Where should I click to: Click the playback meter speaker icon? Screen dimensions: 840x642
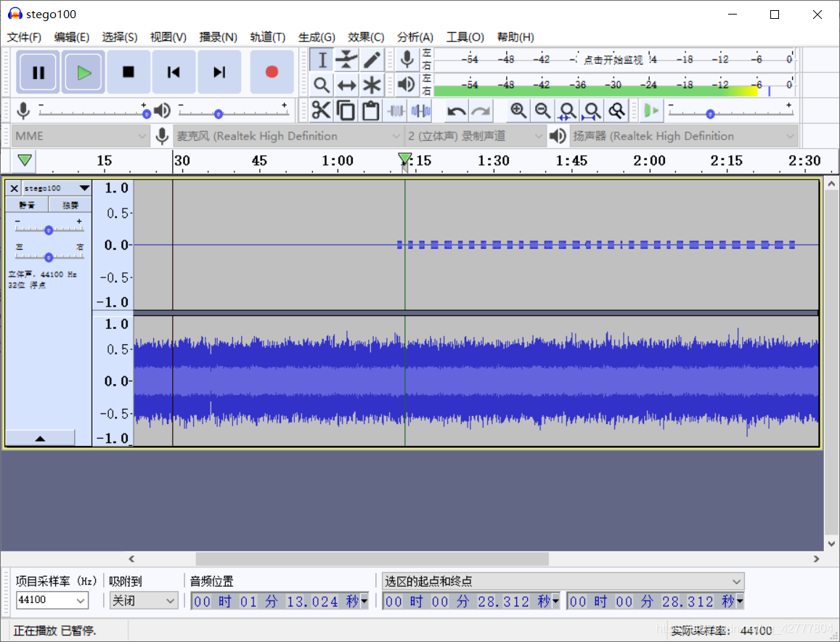pos(407,84)
